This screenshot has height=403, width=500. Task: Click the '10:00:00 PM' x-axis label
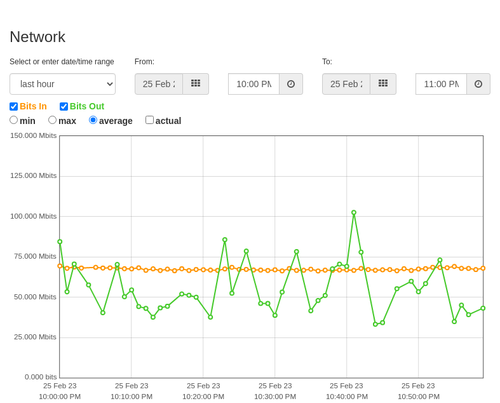[60, 397]
